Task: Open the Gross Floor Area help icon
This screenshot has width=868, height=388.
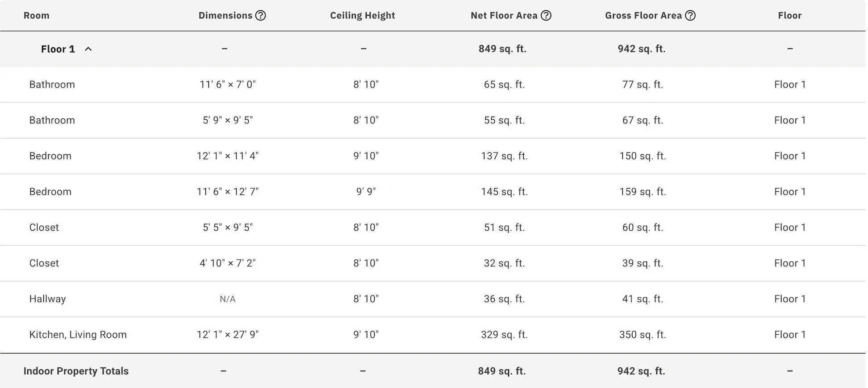Action: (x=690, y=16)
